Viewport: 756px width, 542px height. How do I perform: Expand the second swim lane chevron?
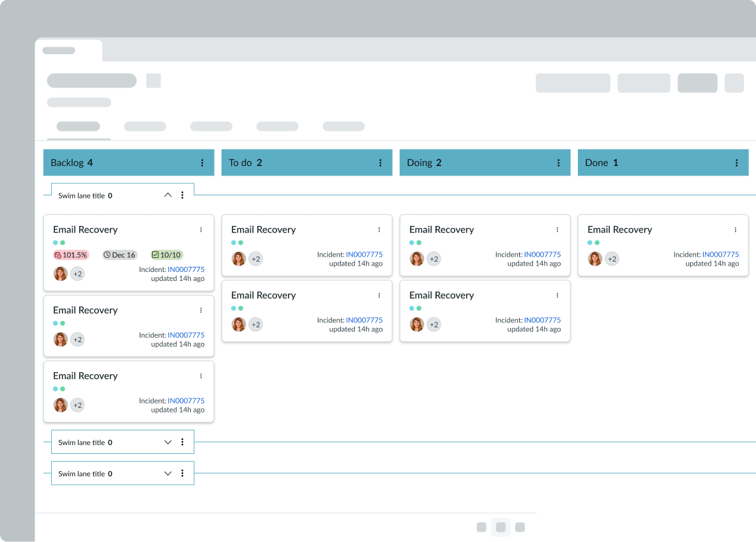[x=168, y=442]
